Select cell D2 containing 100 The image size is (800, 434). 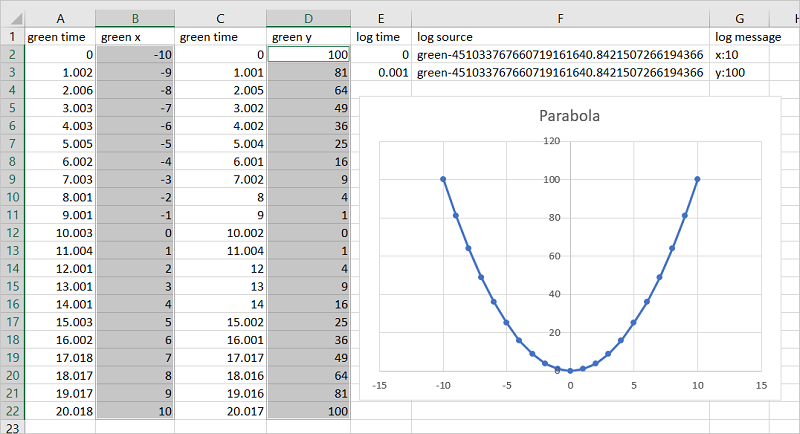308,55
